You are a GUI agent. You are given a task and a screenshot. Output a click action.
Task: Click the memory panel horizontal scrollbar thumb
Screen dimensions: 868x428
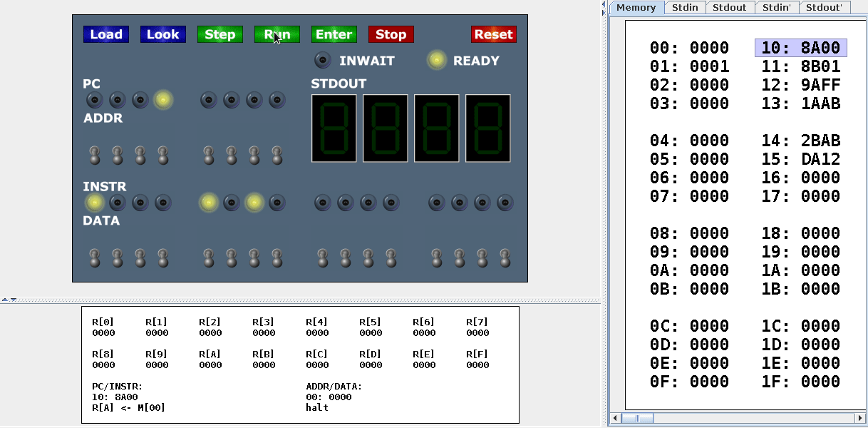(638, 418)
